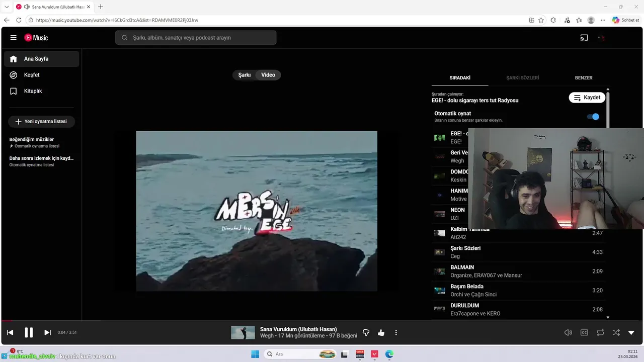Open Kitaplık in the sidebar
The width and height of the screenshot is (644, 362).
[x=41, y=91]
